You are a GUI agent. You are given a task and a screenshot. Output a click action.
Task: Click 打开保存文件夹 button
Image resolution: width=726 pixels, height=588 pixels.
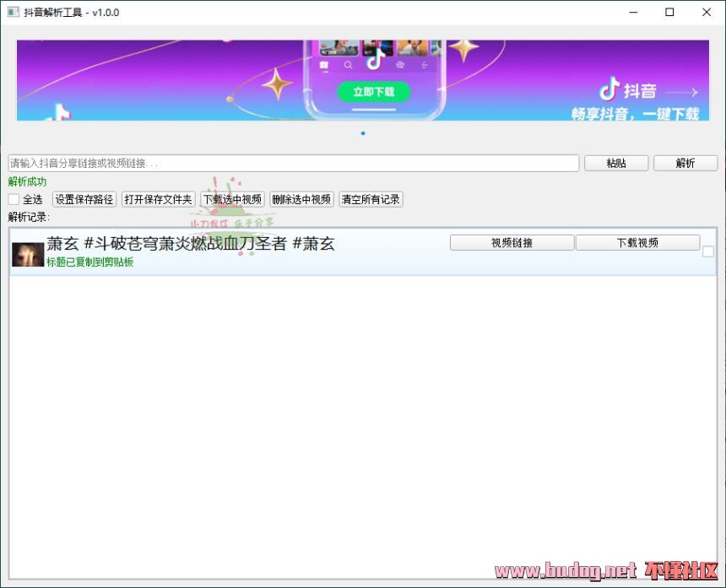[x=159, y=199]
